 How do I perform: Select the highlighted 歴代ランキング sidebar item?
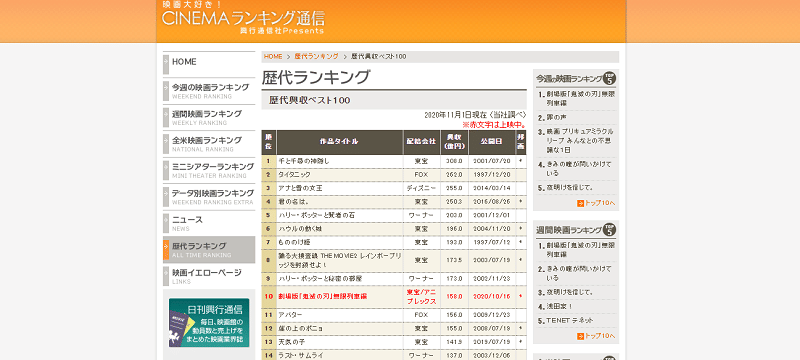[209, 249]
